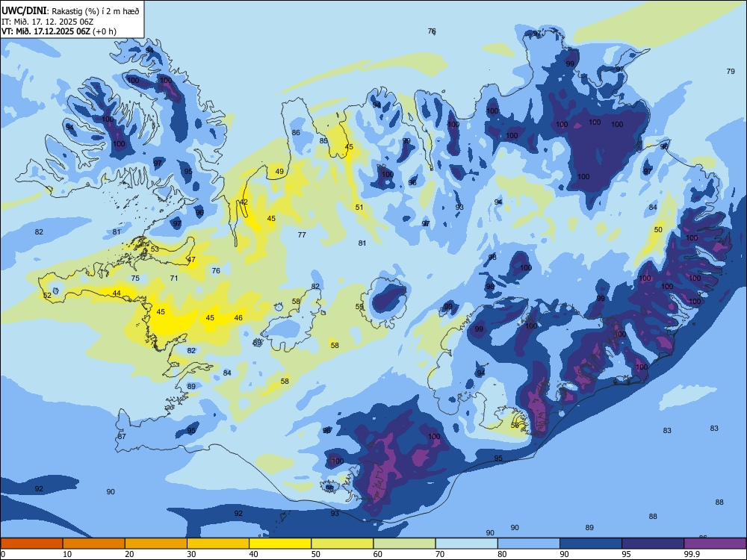Click the 56 humidity value on the map
The image size is (747, 560).
tap(515, 426)
